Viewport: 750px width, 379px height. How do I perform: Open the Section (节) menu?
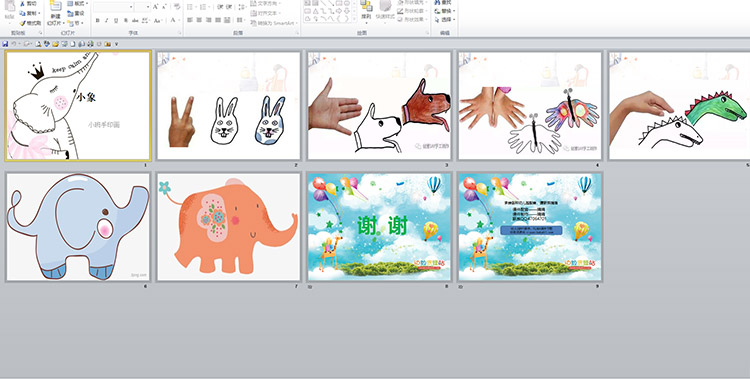(x=75, y=22)
